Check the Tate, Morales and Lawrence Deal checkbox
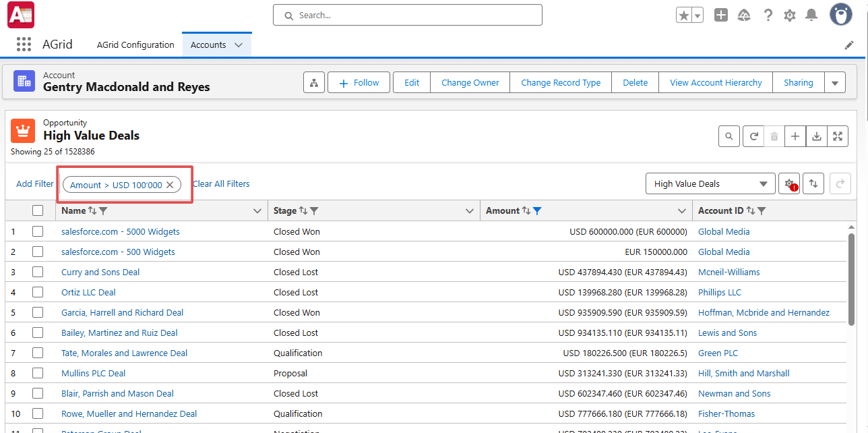 pyautogui.click(x=38, y=353)
